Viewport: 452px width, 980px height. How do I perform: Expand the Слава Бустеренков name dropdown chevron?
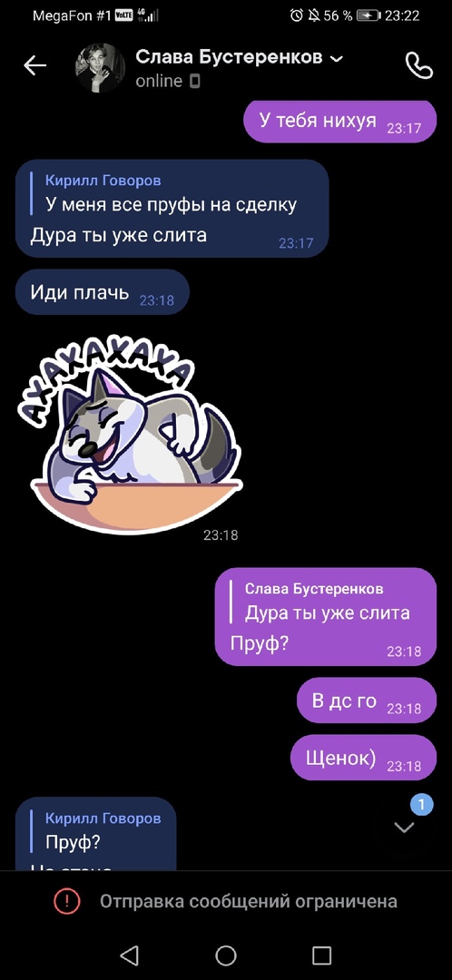(x=337, y=59)
